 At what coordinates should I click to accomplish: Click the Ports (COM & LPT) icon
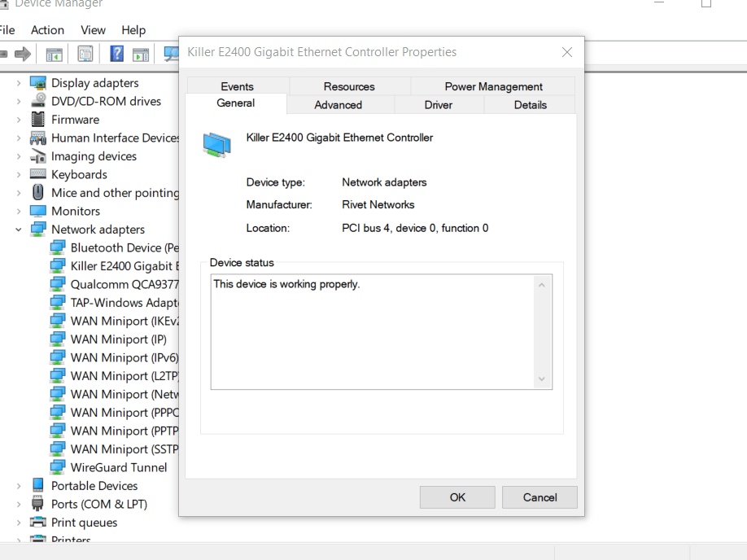(x=38, y=504)
